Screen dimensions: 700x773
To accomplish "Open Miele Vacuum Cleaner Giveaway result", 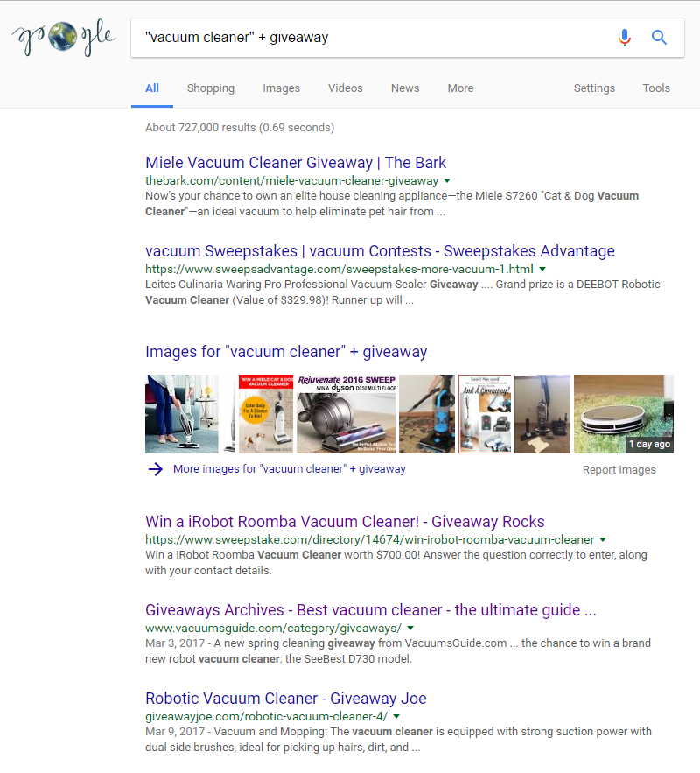I will point(296,163).
